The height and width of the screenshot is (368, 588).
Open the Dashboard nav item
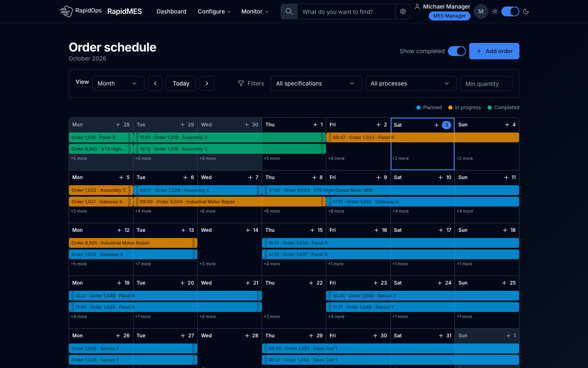(171, 11)
